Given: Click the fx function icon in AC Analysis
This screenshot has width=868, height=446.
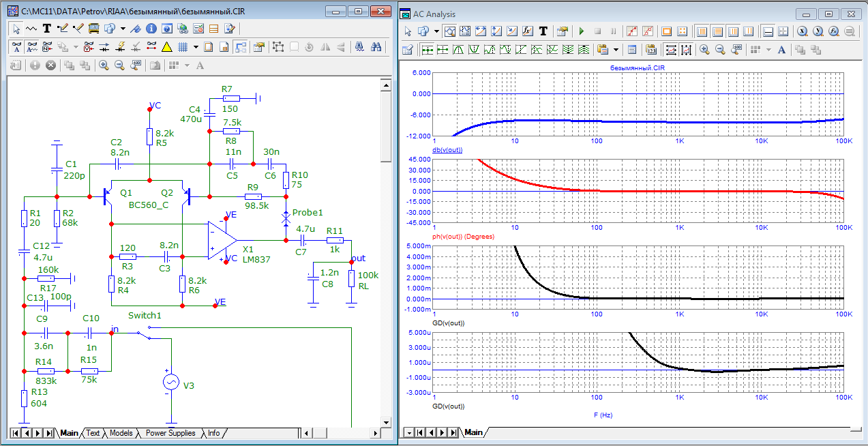Looking at the screenshot, I should (x=527, y=31).
